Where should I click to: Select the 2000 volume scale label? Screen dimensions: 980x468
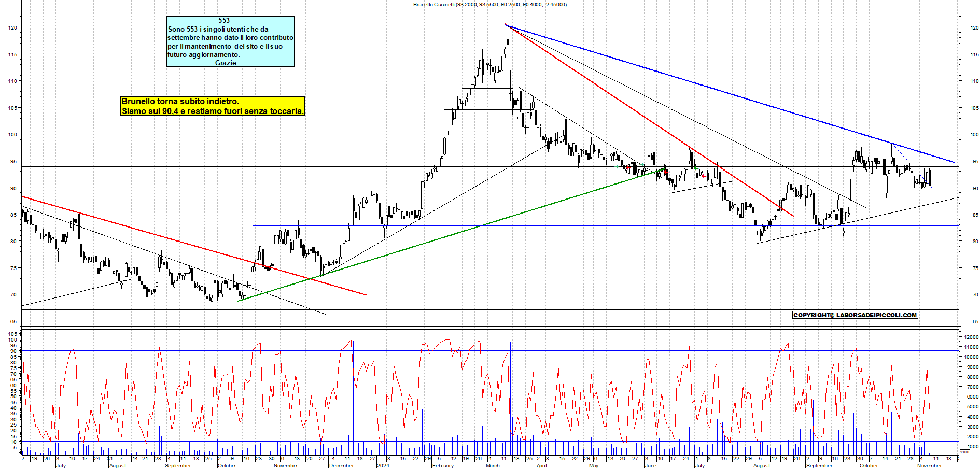click(x=972, y=436)
